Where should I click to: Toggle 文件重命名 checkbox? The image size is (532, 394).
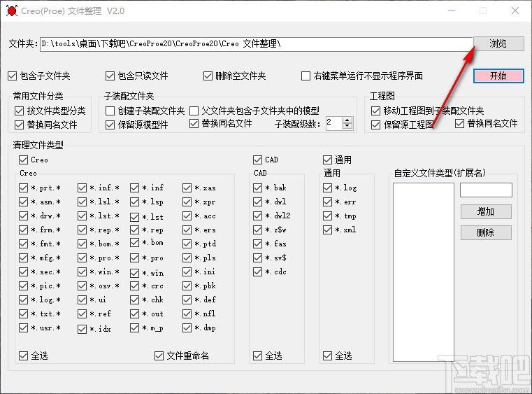click(159, 356)
